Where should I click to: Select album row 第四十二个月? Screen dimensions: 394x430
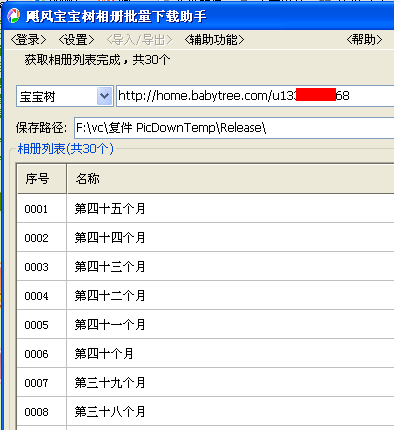[206, 296]
